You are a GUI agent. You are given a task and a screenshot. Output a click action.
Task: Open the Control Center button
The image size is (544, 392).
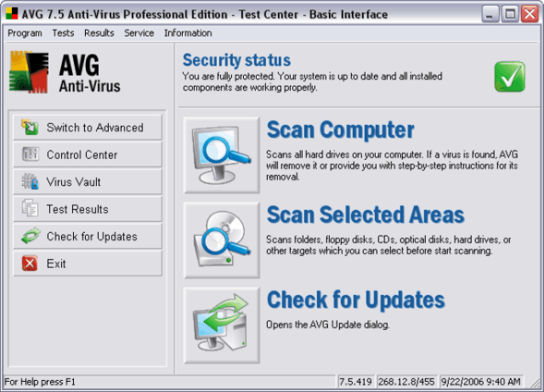point(88,155)
